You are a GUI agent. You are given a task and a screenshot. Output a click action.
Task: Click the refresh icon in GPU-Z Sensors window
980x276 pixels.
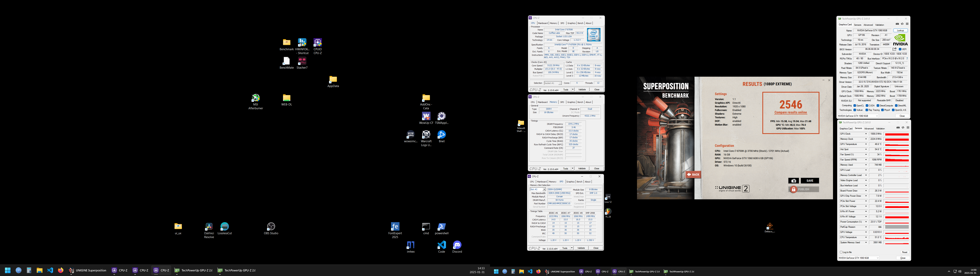pos(903,128)
